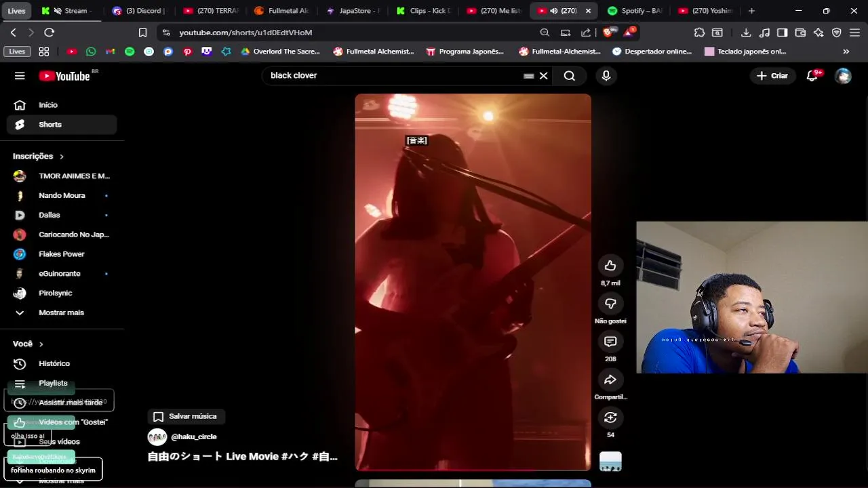Open the music note playlist icon

click(764, 33)
